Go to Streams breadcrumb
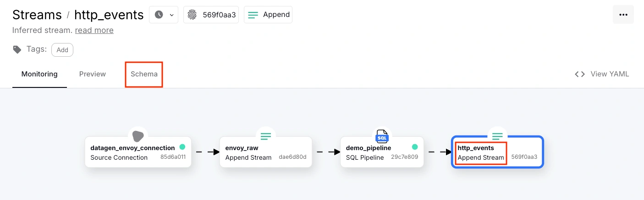The width and height of the screenshot is (644, 200). (37, 15)
